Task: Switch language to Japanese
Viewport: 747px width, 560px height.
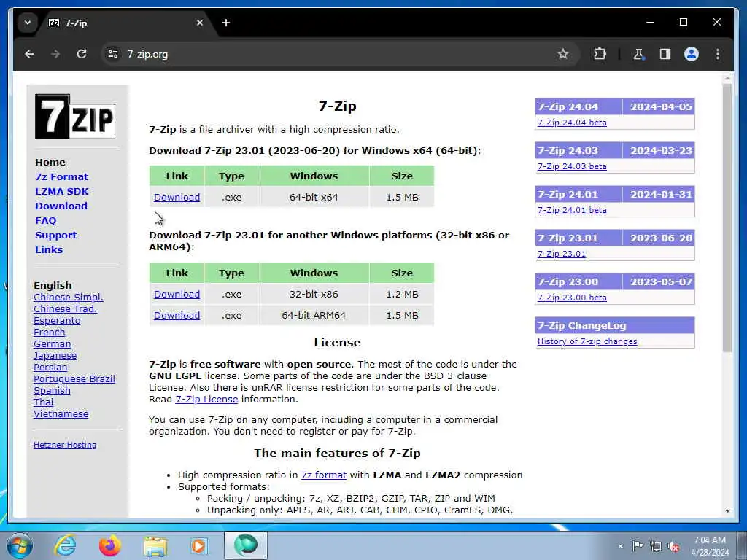Action: pos(55,355)
